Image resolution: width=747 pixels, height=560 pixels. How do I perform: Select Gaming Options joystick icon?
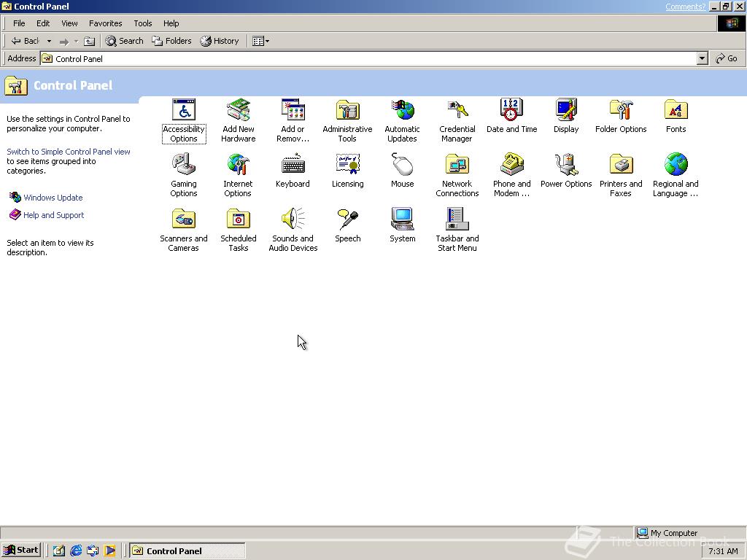pyautogui.click(x=183, y=164)
